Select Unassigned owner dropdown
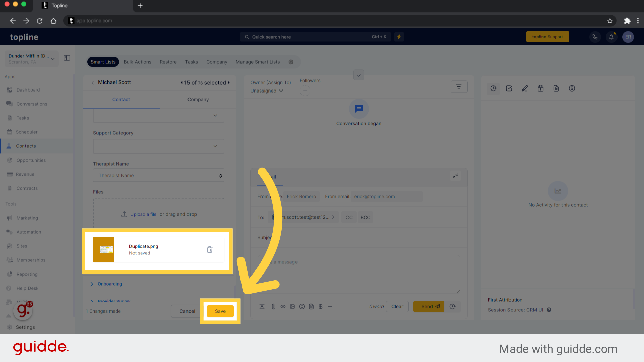The height and width of the screenshot is (362, 644). (266, 90)
